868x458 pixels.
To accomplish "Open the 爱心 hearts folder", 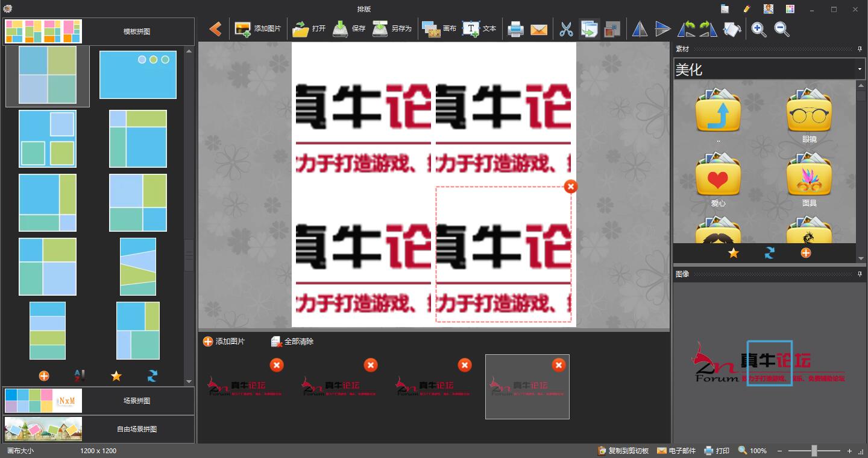I will click(x=718, y=180).
